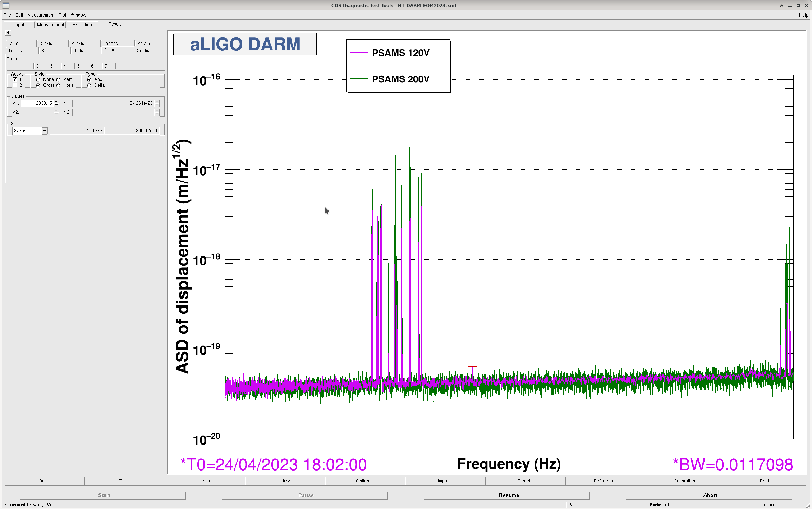This screenshot has height=509, width=812.
Task: Open the Units options tab
Action: pos(86,51)
